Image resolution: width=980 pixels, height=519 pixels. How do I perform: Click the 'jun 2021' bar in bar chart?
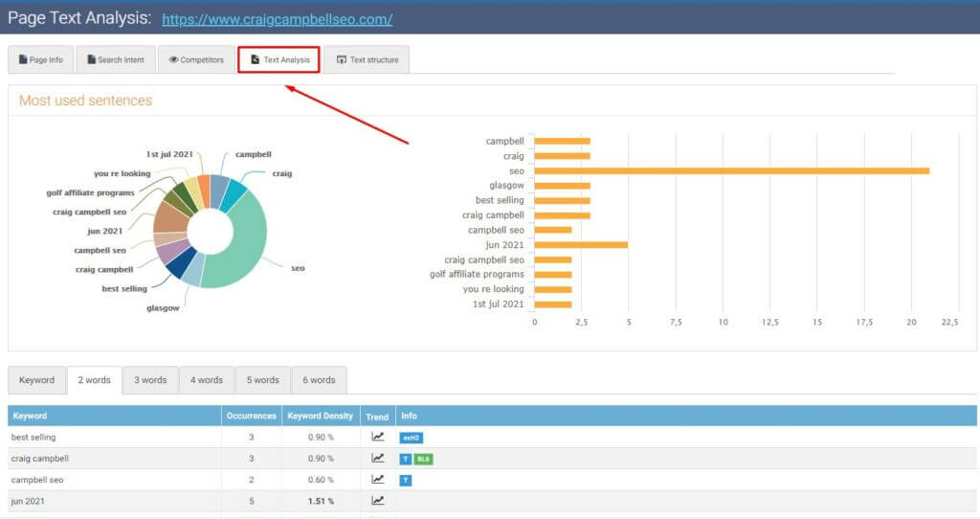tap(581, 244)
